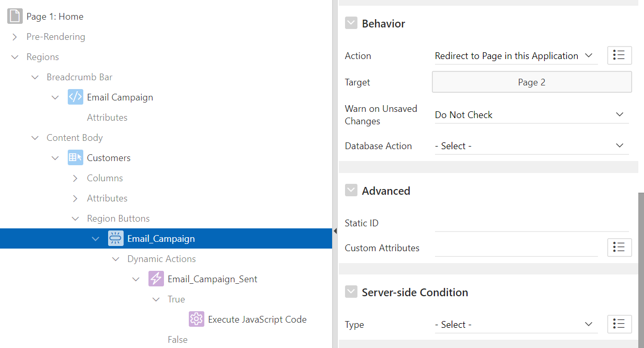The image size is (644, 348).
Task: Expand the Pre-Rendering tree node
Action: (14, 37)
